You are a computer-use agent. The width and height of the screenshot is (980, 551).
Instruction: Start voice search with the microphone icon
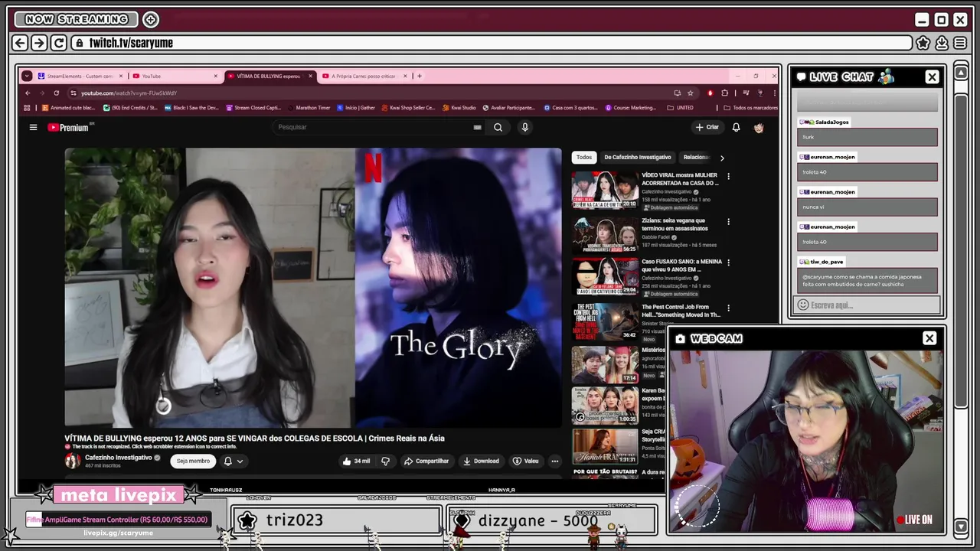pos(524,127)
